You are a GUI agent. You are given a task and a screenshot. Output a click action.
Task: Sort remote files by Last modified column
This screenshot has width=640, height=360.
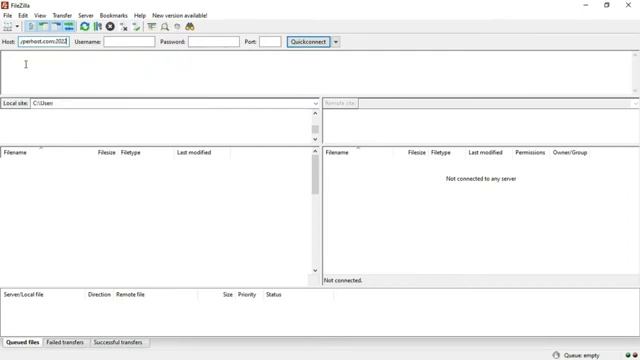(x=485, y=152)
